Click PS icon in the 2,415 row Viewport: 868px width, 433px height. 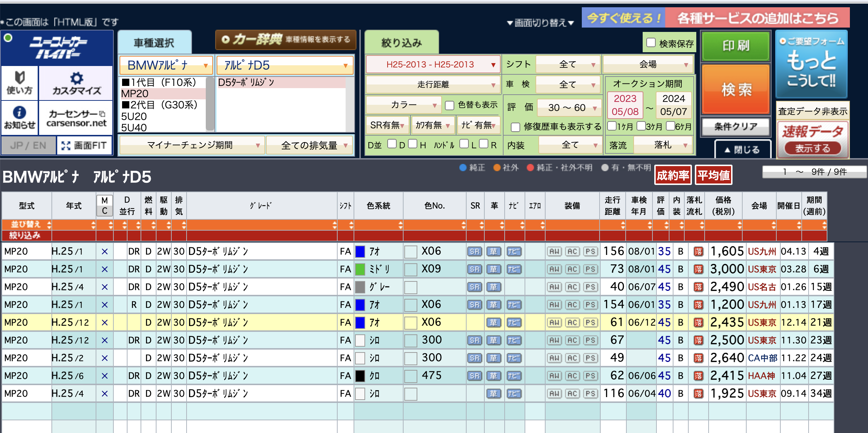point(591,376)
